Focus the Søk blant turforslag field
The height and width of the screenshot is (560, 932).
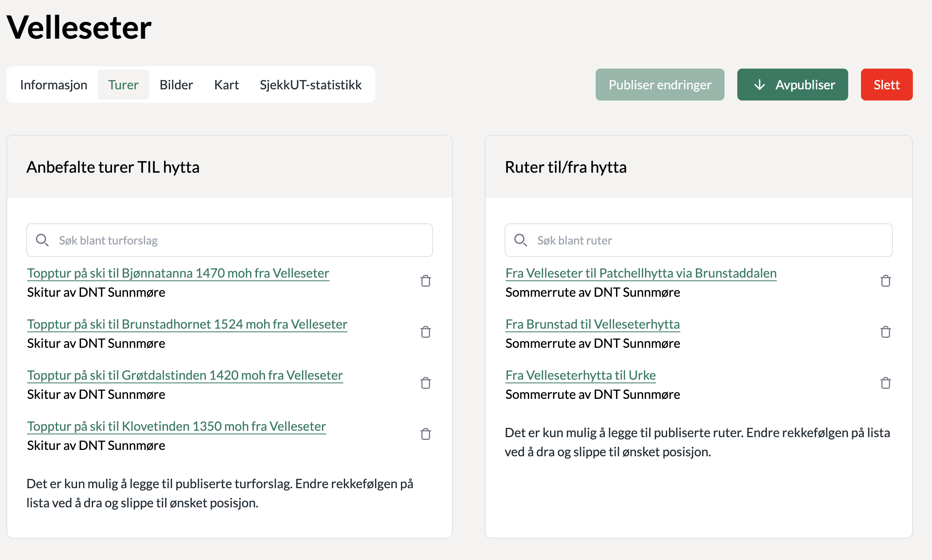[x=239, y=240]
